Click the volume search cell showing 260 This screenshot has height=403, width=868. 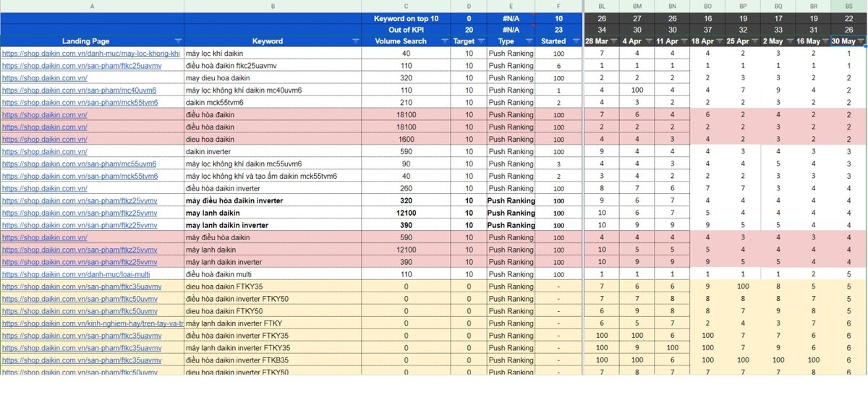coord(405,189)
